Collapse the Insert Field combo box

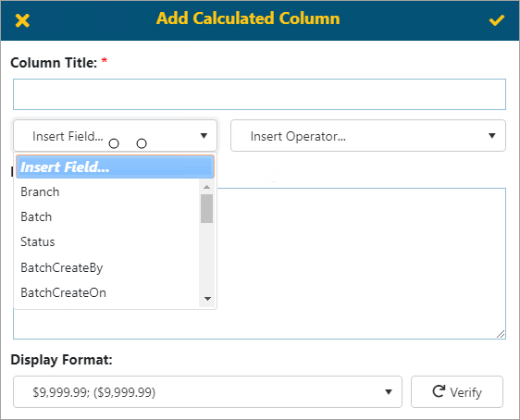point(115,136)
